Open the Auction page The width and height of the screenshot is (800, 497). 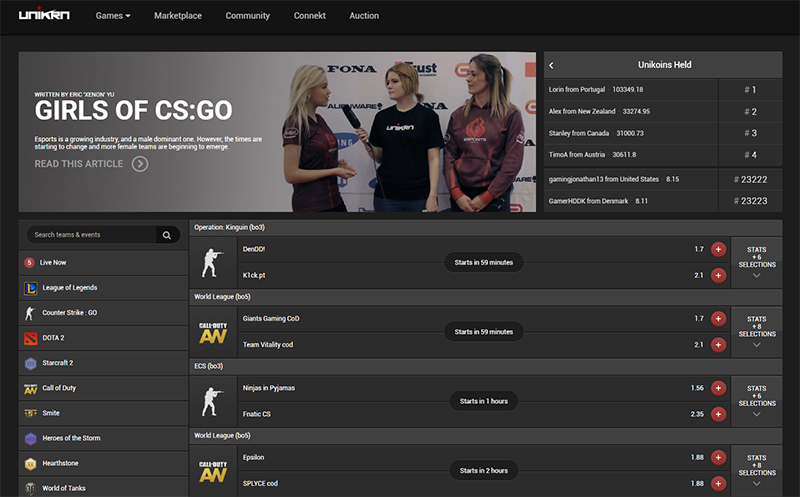[x=364, y=16]
